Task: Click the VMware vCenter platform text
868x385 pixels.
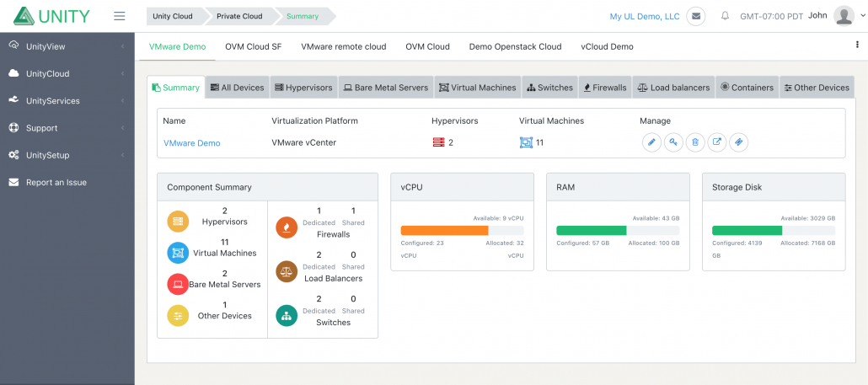Action: pyautogui.click(x=304, y=142)
